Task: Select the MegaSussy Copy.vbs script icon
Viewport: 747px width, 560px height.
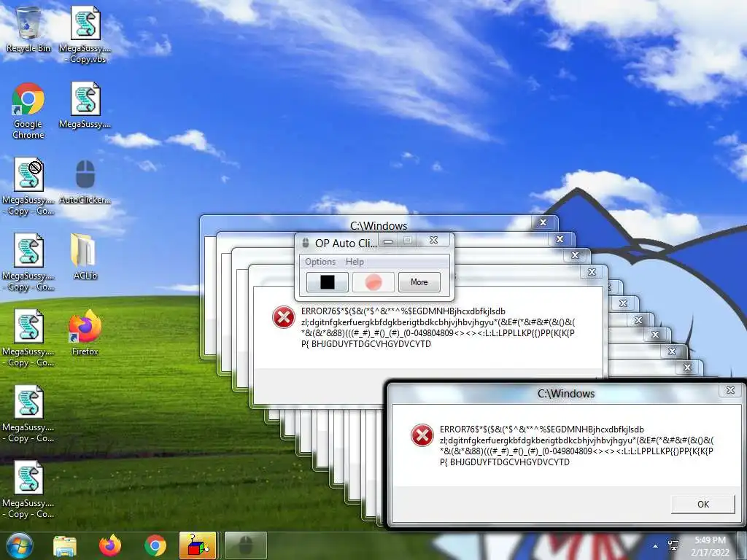Action: click(85, 34)
